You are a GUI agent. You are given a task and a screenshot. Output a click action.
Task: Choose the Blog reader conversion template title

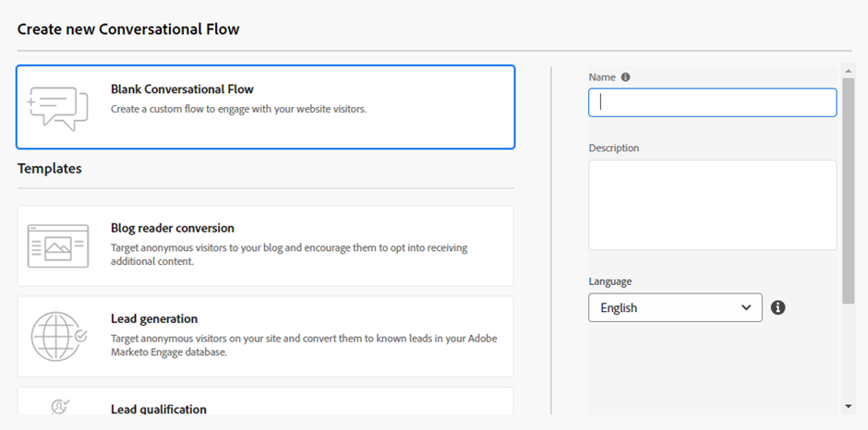click(x=173, y=228)
